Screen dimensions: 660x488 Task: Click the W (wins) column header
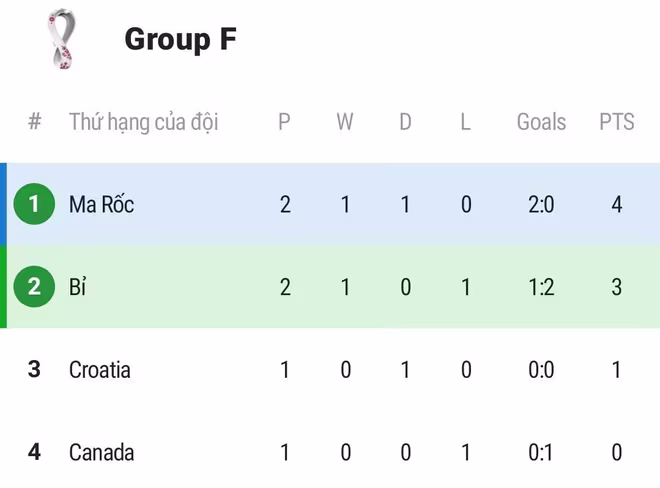click(x=345, y=122)
